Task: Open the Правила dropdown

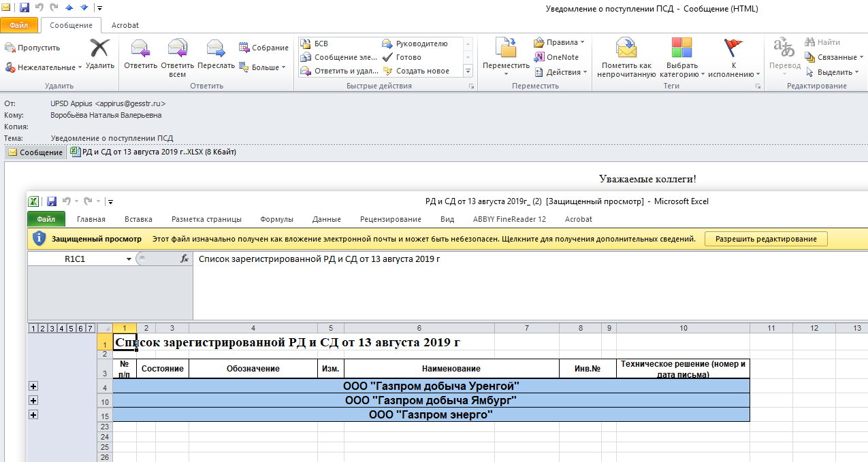Action: [x=559, y=42]
